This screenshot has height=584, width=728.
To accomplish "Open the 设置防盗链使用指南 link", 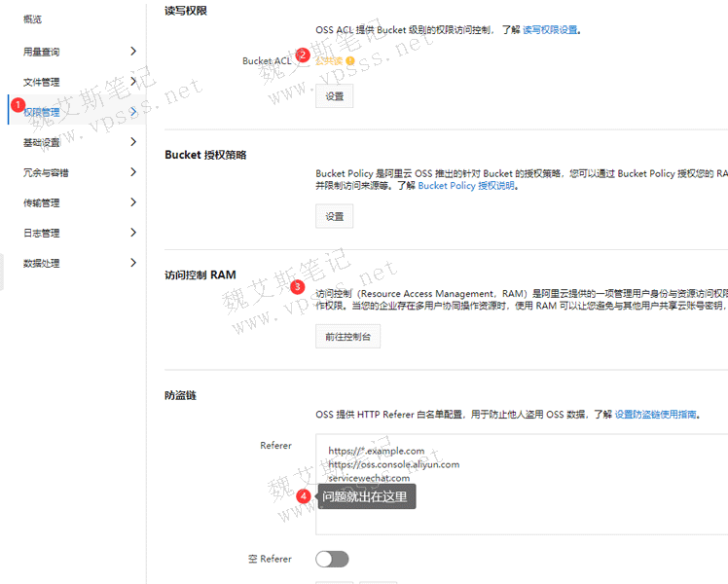I will tap(655, 414).
